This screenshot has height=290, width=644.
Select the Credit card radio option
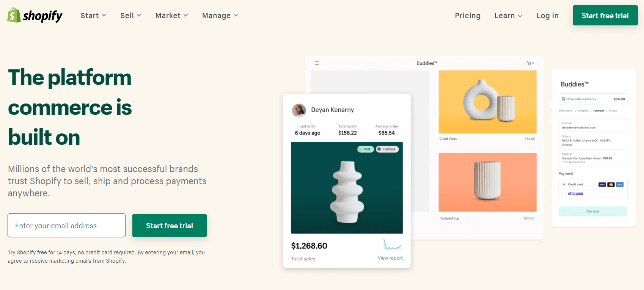pos(564,185)
